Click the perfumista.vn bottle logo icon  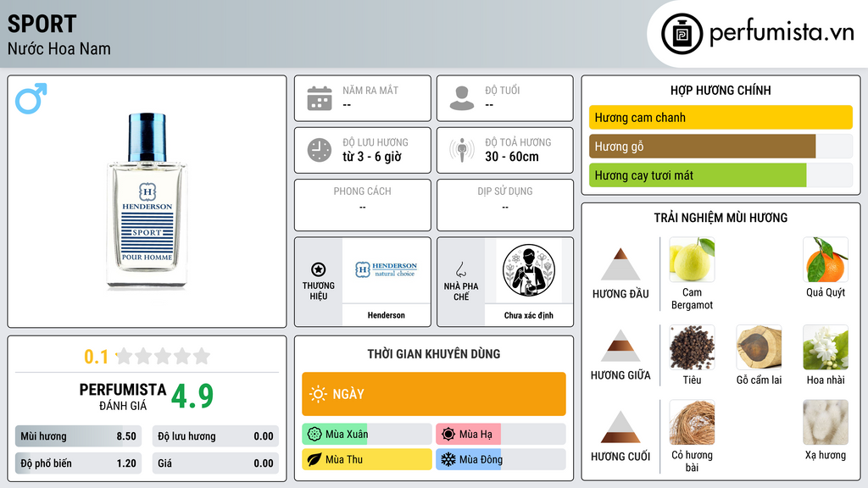tap(682, 34)
